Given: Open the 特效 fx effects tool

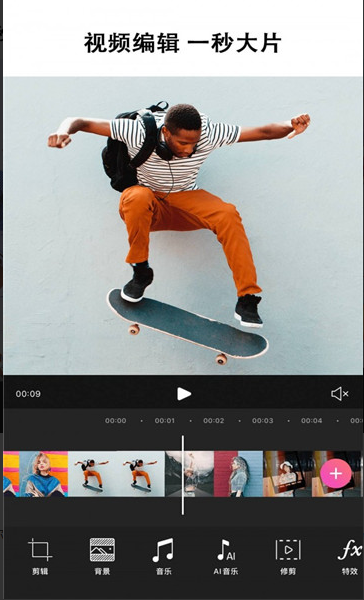Looking at the screenshot, I should (349, 556).
